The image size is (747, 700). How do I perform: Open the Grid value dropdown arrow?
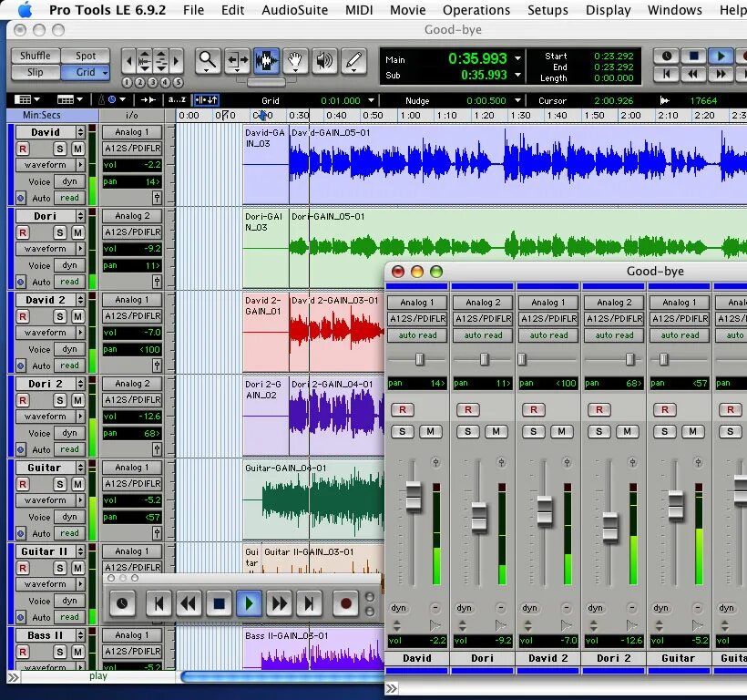(371, 100)
